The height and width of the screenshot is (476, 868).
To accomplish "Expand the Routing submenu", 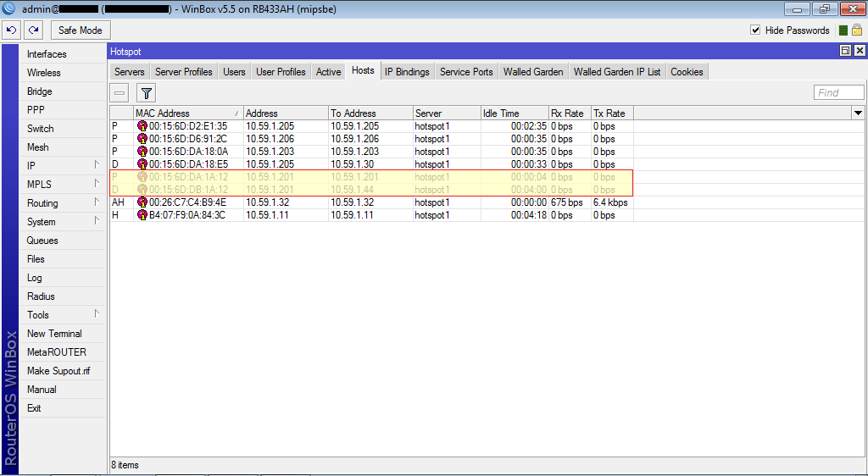I will click(x=63, y=203).
